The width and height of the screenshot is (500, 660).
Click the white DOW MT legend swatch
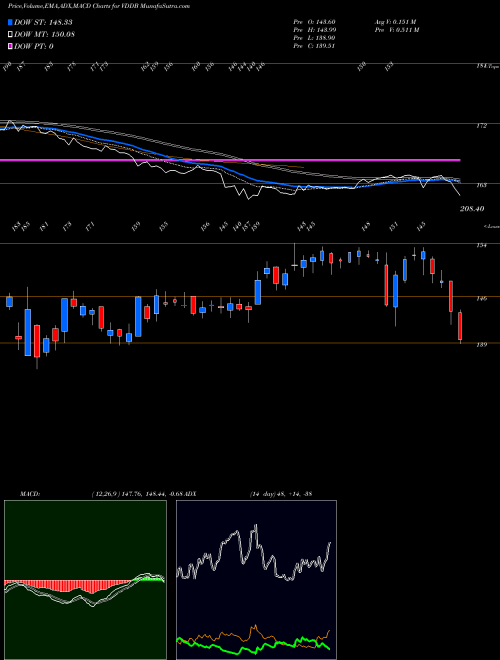point(10,35)
